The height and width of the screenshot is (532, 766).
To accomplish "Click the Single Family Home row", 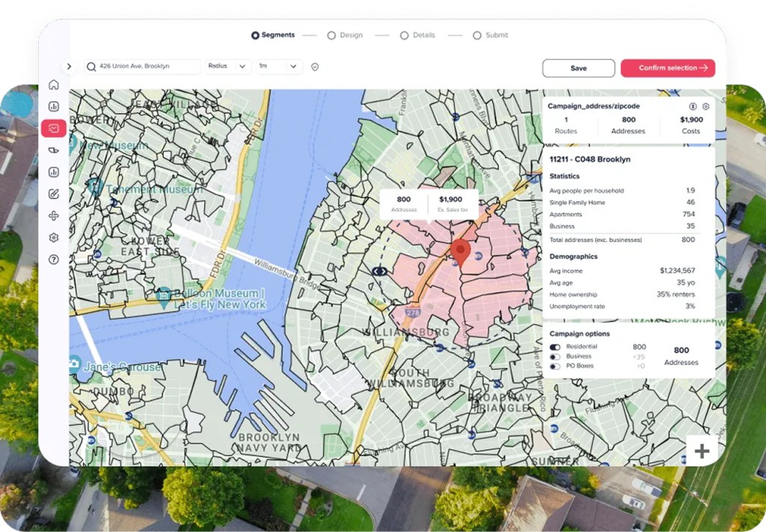I will click(622, 202).
